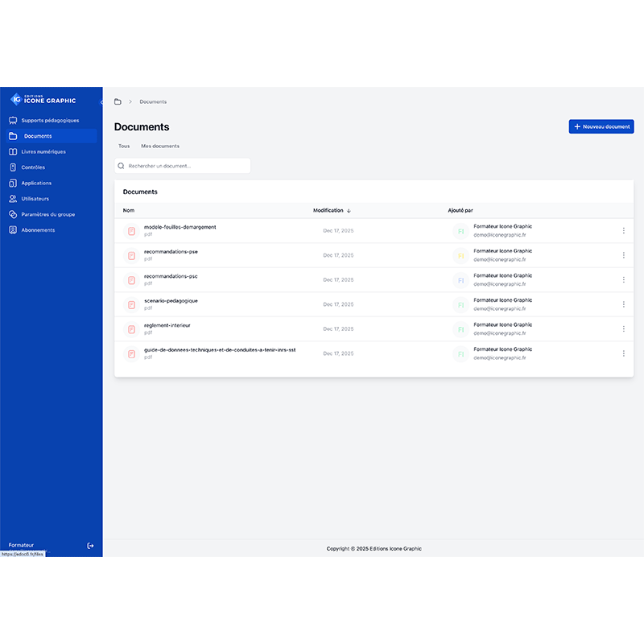644x644 pixels.
Task: Open the three-dot menu for modele-feuilles-demargement
Action: (x=623, y=231)
